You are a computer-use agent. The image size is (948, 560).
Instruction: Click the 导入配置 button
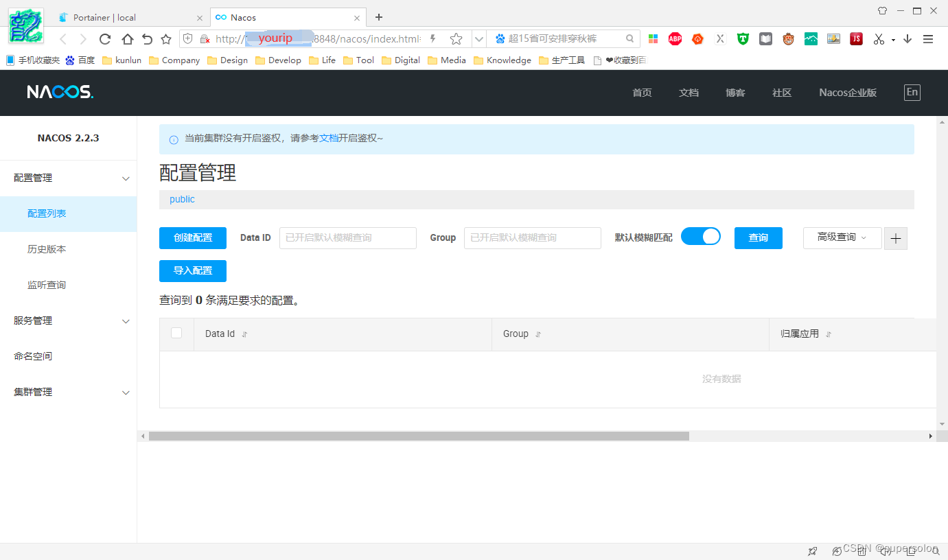pos(193,271)
